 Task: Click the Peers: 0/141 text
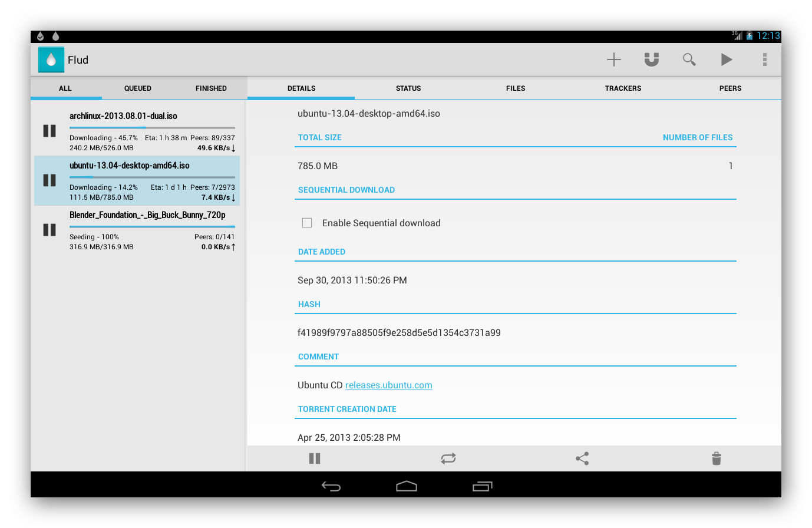point(214,237)
